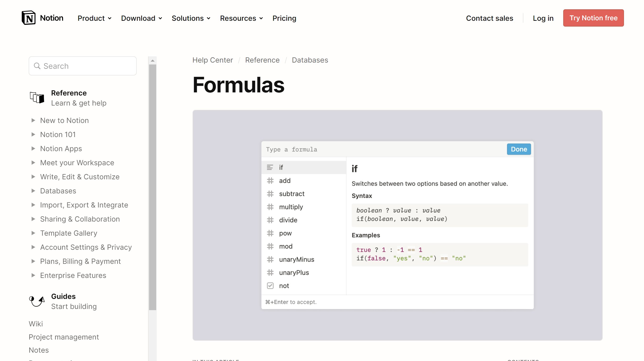644x361 pixels.
Task: Select the Pricing menu item
Action: click(x=284, y=18)
